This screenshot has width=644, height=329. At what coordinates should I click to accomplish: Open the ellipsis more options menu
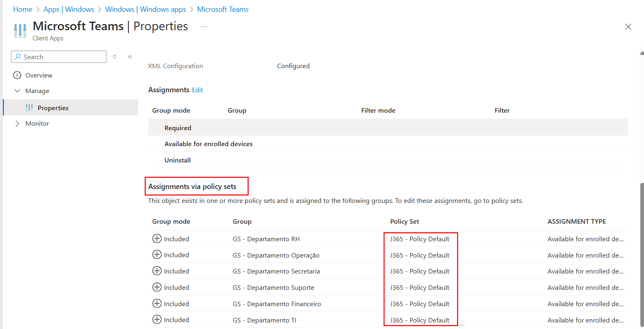[x=204, y=27]
